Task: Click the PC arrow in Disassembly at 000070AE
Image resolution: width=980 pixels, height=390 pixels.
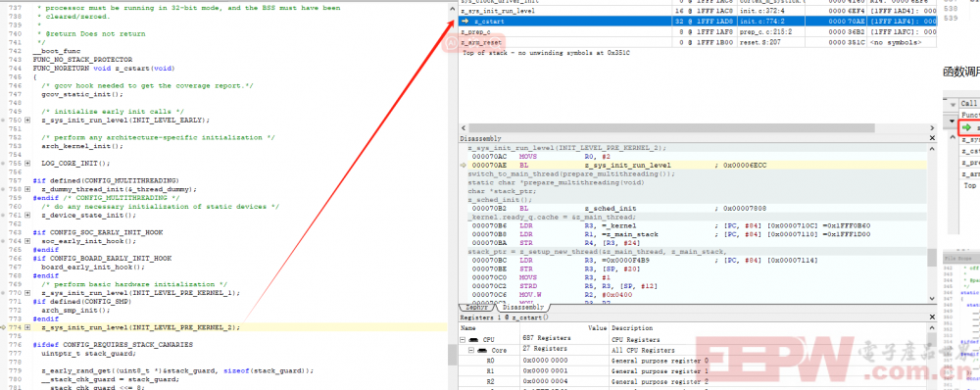Action: pyautogui.click(x=464, y=165)
